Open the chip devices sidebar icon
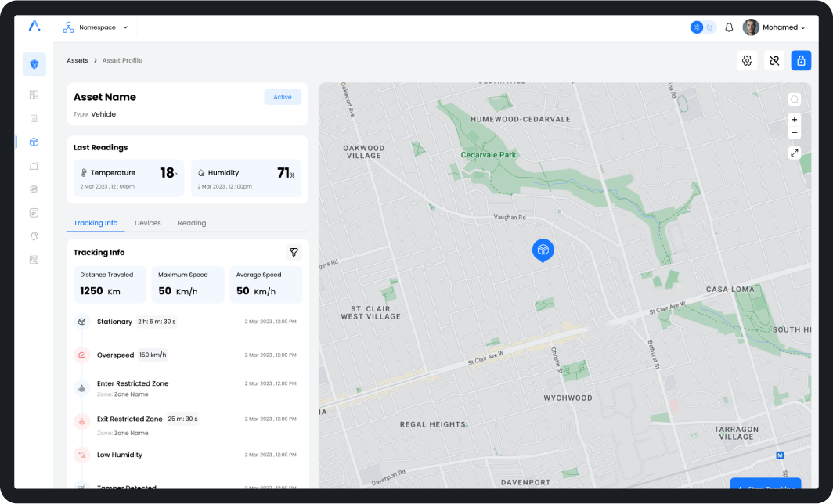833x504 pixels. click(x=34, y=189)
